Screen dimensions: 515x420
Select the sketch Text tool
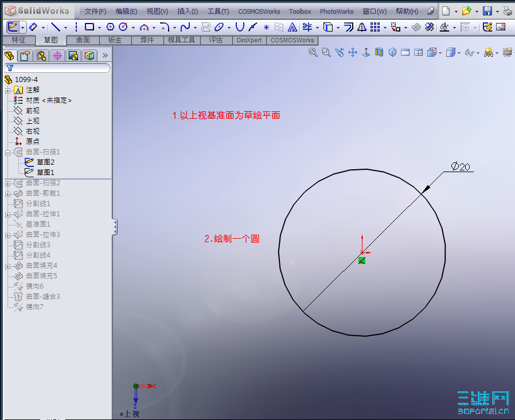(x=292, y=27)
